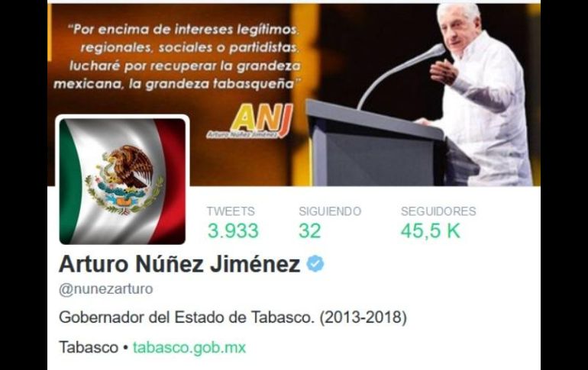588x370 pixels.
Task: Open the tabasco.gob.mx website link
Action: (x=189, y=348)
